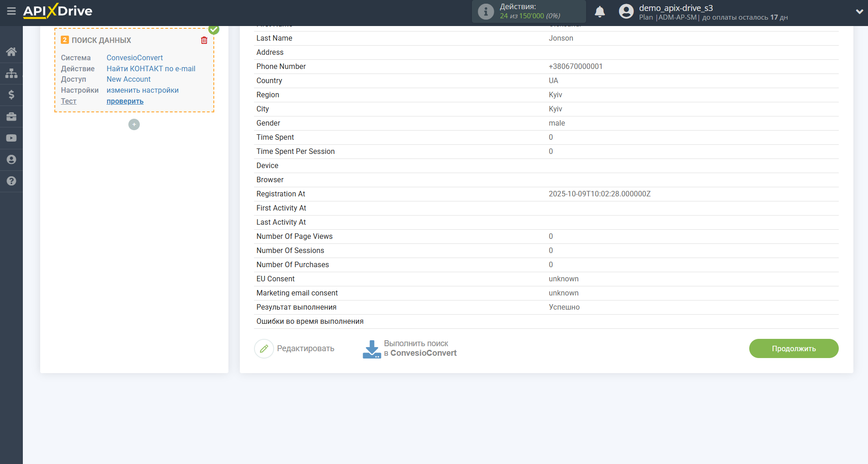Image resolution: width=868 pixels, height=464 pixels.
Task: Click the APIXDrive logo
Action: point(58,11)
